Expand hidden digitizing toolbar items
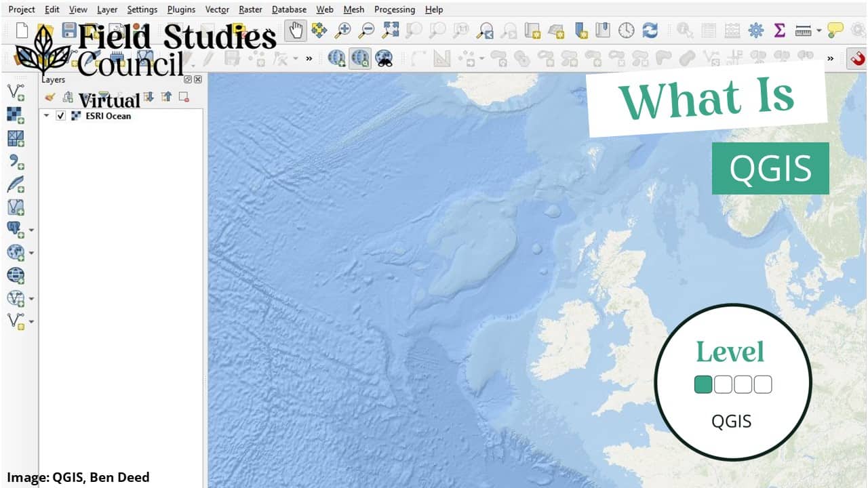The height and width of the screenshot is (488, 868). click(x=309, y=58)
